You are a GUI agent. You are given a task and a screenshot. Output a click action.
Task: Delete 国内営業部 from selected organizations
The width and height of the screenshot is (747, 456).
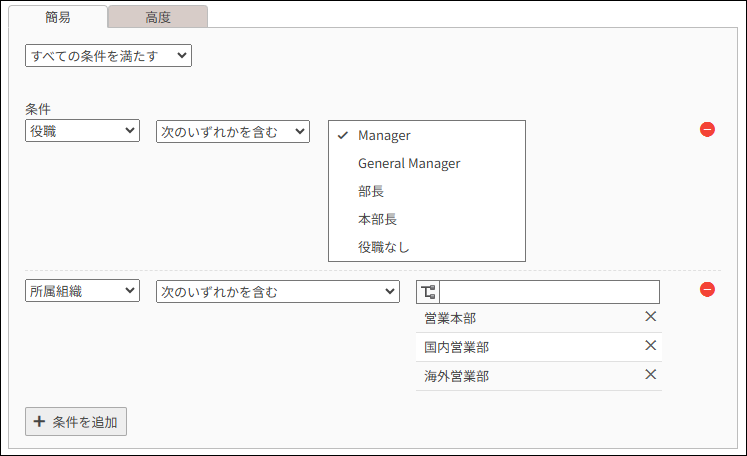point(650,346)
